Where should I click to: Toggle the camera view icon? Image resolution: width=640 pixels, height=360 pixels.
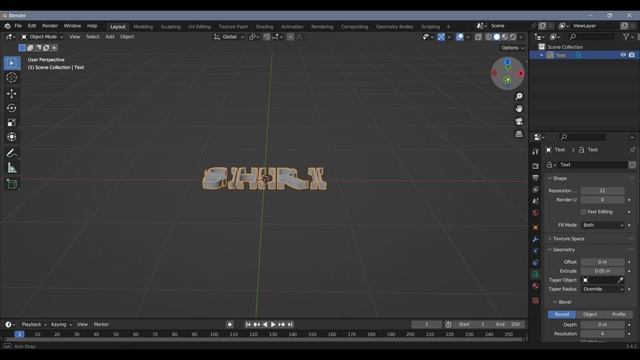pos(519,122)
